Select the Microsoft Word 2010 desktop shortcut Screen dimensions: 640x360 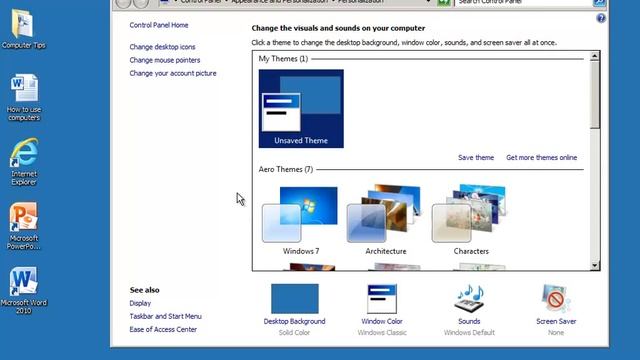23,290
